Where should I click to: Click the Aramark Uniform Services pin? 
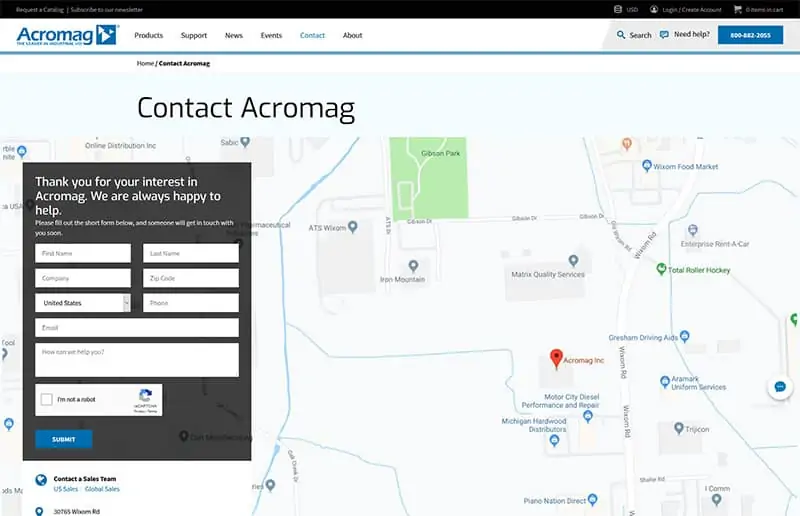click(x=665, y=381)
